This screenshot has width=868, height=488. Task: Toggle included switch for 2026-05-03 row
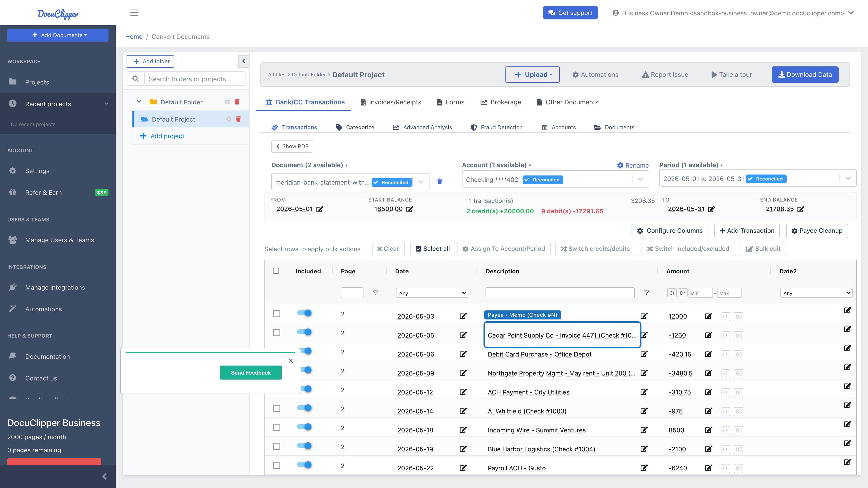[x=304, y=313]
